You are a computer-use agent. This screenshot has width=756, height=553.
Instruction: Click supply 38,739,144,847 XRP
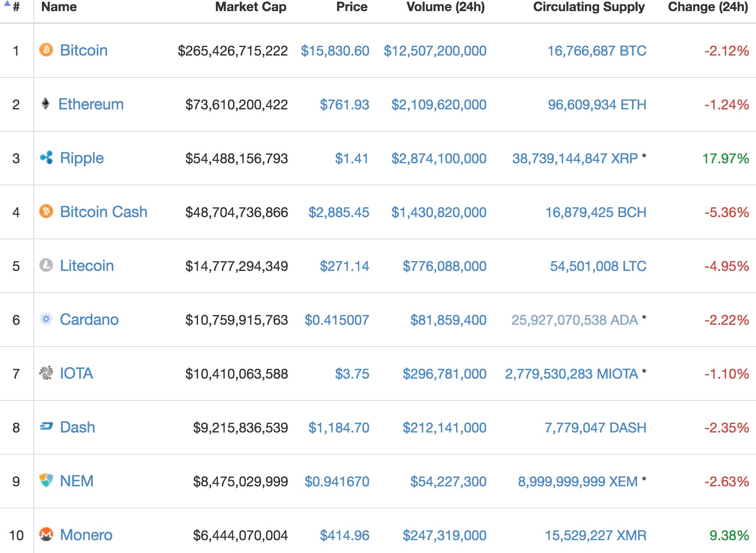tap(575, 159)
